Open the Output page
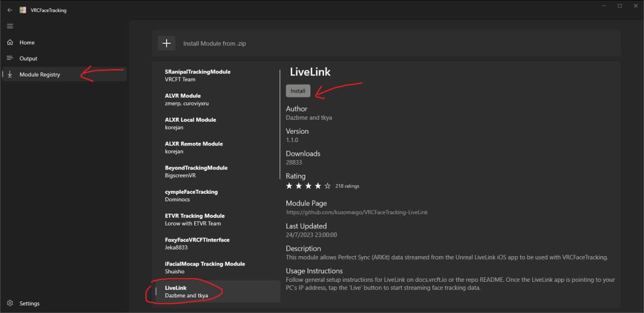644x313 pixels. pos(64,58)
